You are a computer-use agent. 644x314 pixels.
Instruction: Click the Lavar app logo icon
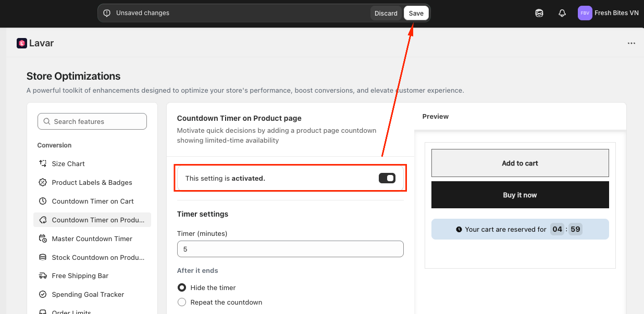[22, 43]
